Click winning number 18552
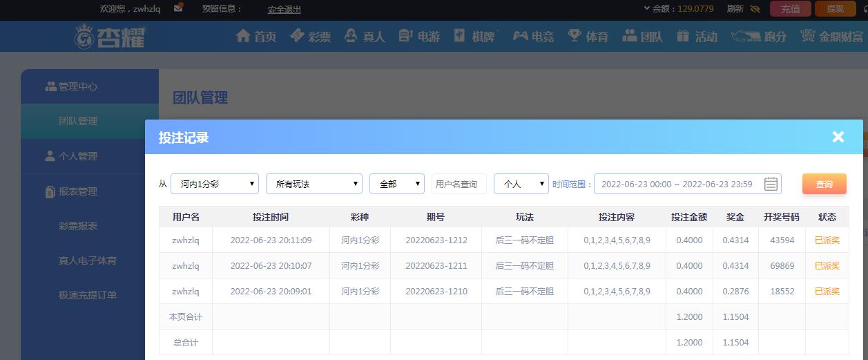This screenshot has height=360, width=868. [782, 291]
